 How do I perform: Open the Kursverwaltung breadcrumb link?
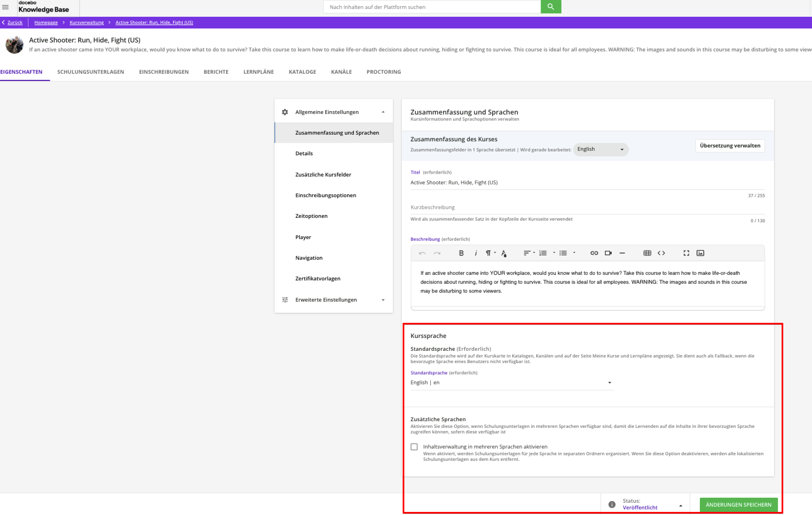coord(87,22)
